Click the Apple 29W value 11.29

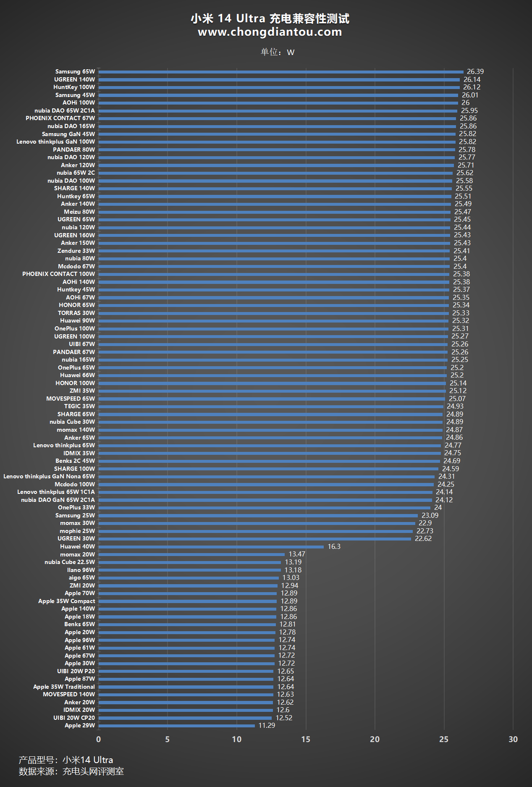point(267,725)
